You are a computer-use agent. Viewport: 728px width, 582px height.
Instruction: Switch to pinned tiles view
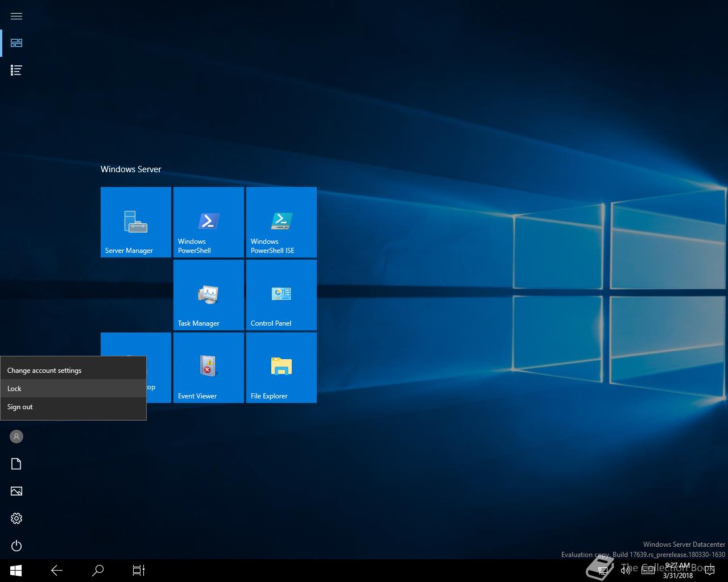click(16, 43)
